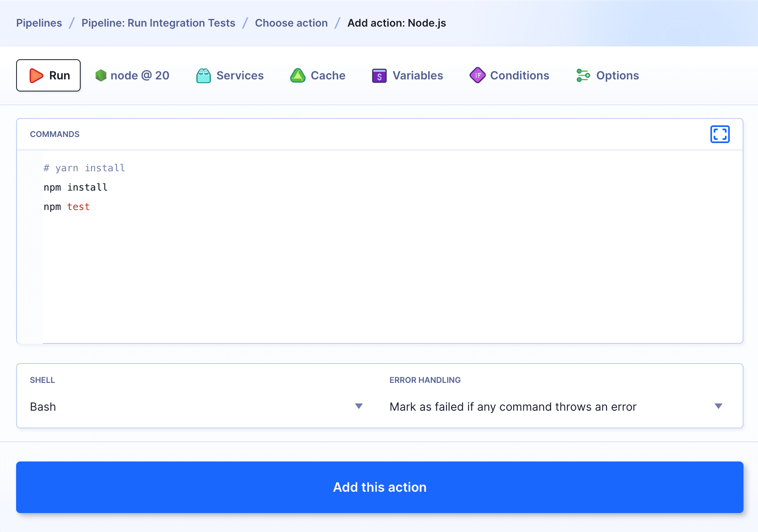Navigate to Pipelines via breadcrumb
This screenshot has width=758, height=532.
[39, 23]
